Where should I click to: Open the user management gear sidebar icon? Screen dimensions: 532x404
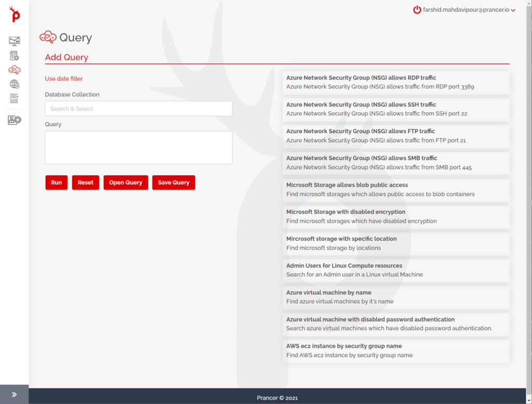[15, 120]
